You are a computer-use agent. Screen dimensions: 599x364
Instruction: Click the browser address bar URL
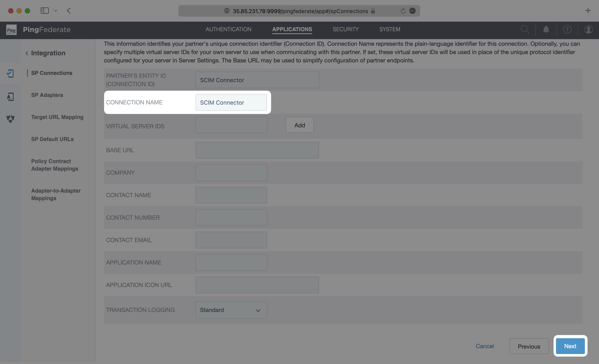point(301,11)
